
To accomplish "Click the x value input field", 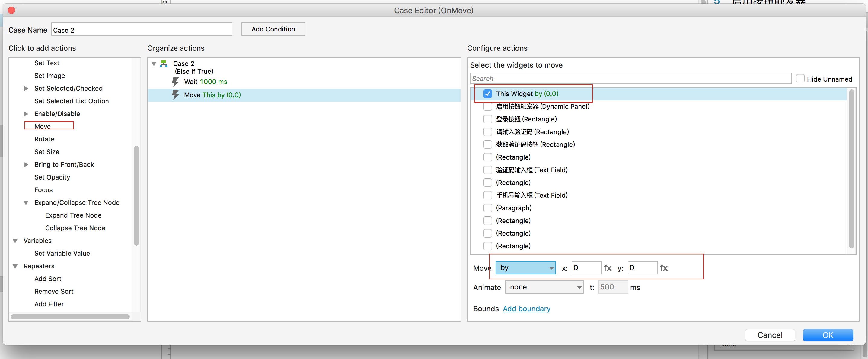I will pyautogui.click(x=586, y=268).
